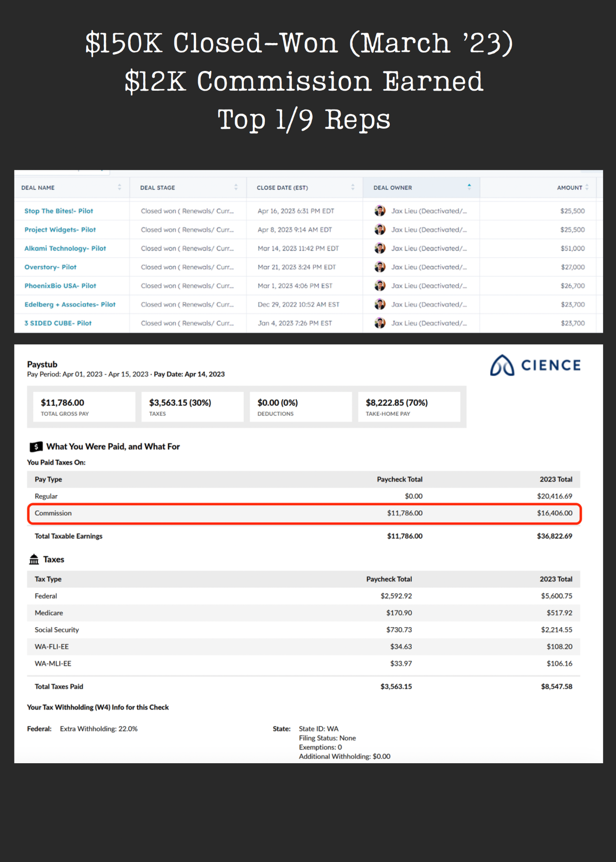Click the Total Taxable Earnings 2023 total $36,822.69
The width and height of the screenshot is (616, 862).
pyautogui.click(x=554, y=536)
